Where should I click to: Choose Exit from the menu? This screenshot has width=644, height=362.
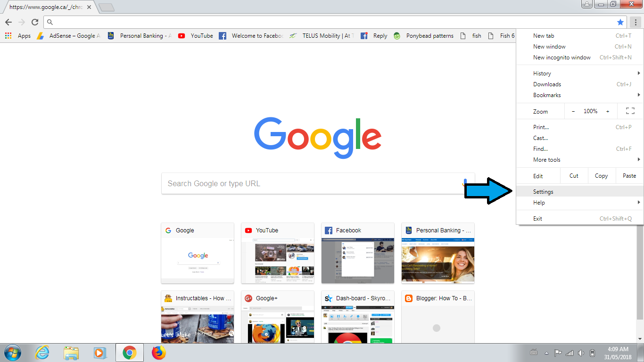click(x=580, y=219)
